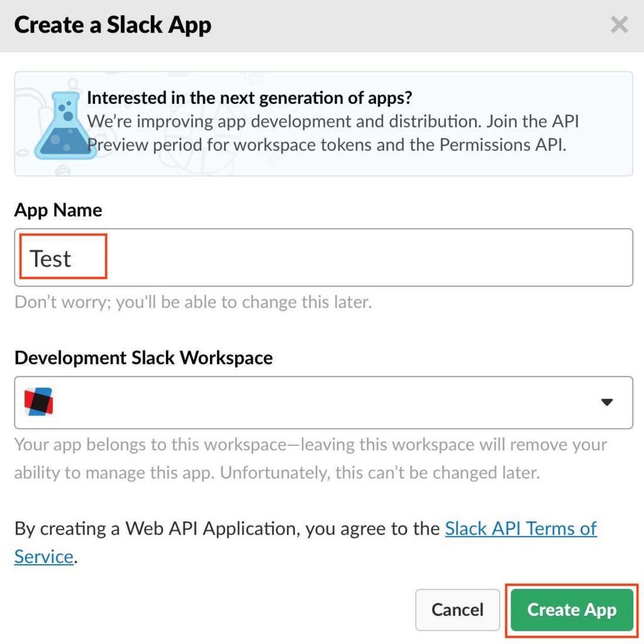Click the "Service" link text on second line
This screenshot has height=644, width=644.
click(44, 557)
